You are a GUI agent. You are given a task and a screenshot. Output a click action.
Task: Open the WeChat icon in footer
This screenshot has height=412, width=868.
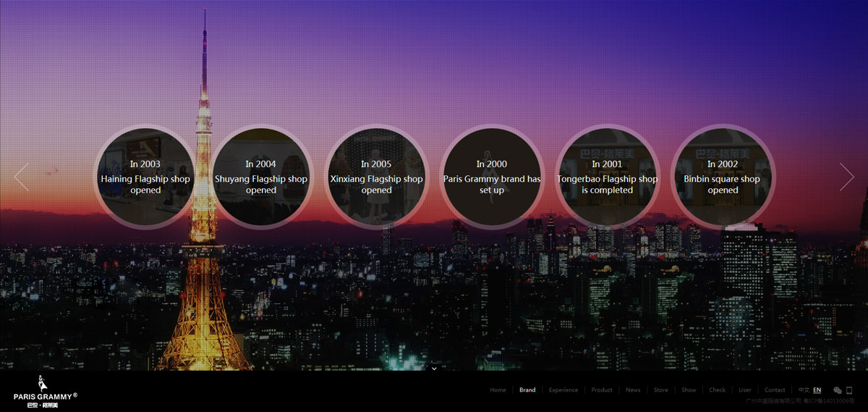pyautogui.click(x=838, y=390)
